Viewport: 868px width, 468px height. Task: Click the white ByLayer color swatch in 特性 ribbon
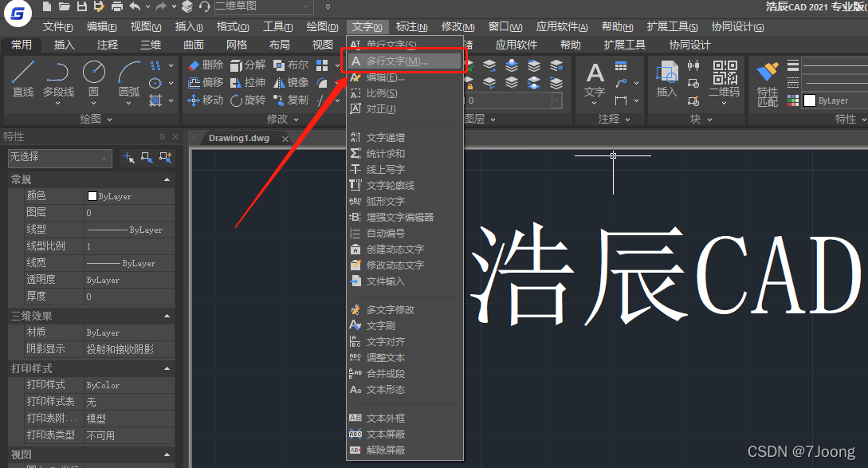810,100
